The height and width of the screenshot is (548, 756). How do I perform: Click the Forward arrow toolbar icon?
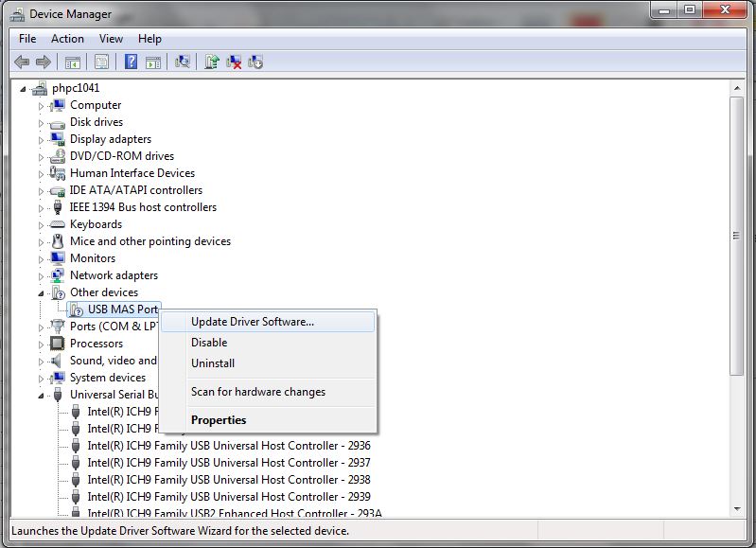[x=44, y=62]
